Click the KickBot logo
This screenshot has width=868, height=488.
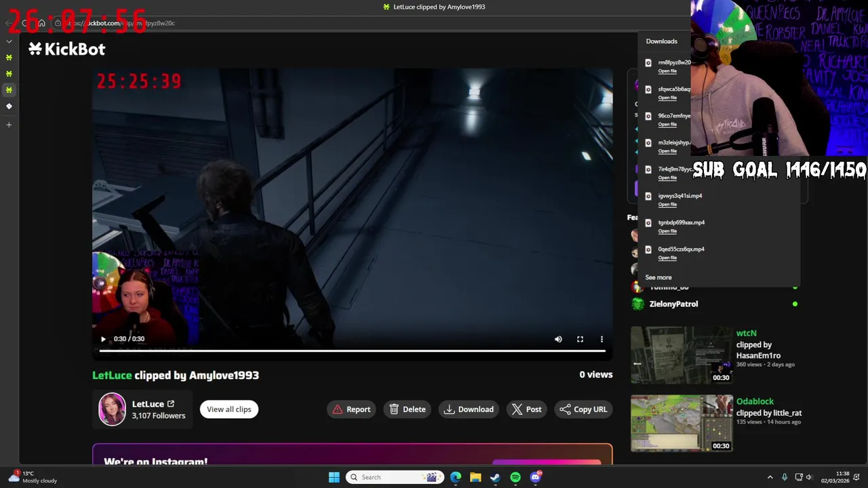coord(67,49)
